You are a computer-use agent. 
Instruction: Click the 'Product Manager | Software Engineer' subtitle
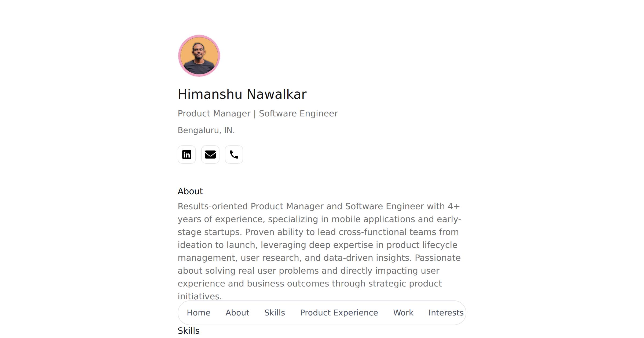[258, 113]
